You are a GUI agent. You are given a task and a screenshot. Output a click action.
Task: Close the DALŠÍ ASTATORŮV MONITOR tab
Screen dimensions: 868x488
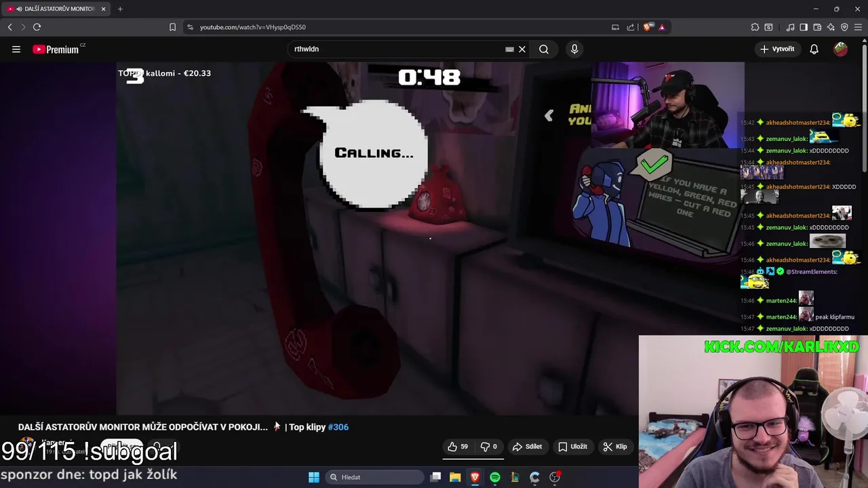click(103, 9)
